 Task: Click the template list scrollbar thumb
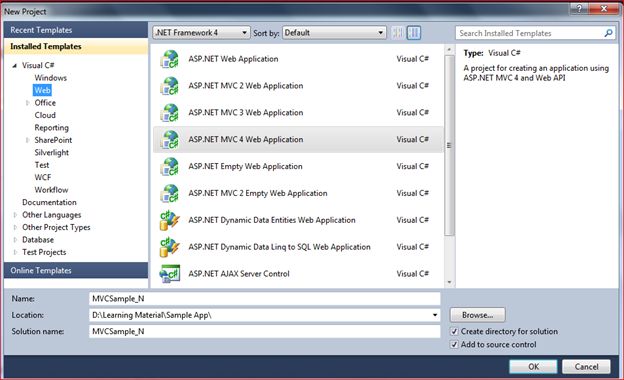449,145
